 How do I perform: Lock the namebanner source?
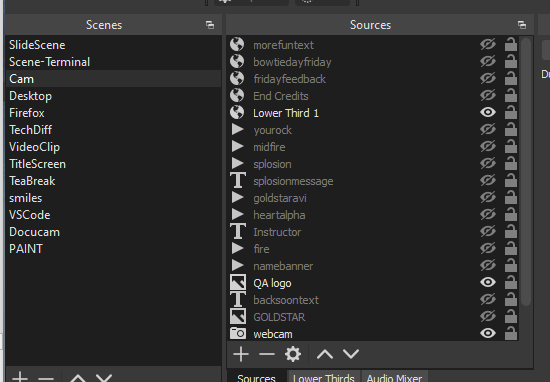point(511,266)
